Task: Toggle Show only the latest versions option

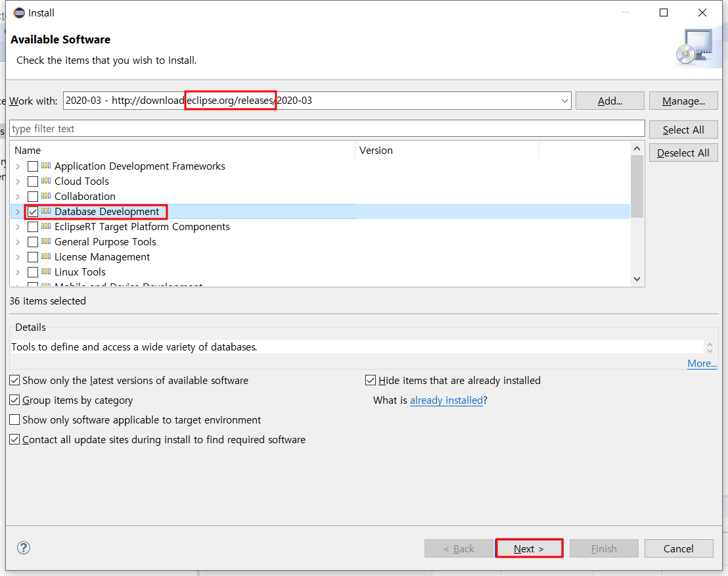Action: click(15, 381)
